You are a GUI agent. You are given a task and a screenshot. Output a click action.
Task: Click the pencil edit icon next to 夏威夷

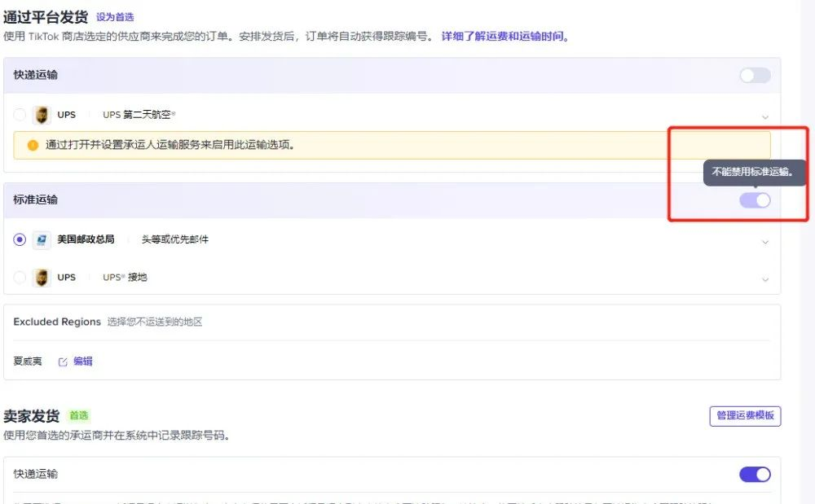pos(63,362)
